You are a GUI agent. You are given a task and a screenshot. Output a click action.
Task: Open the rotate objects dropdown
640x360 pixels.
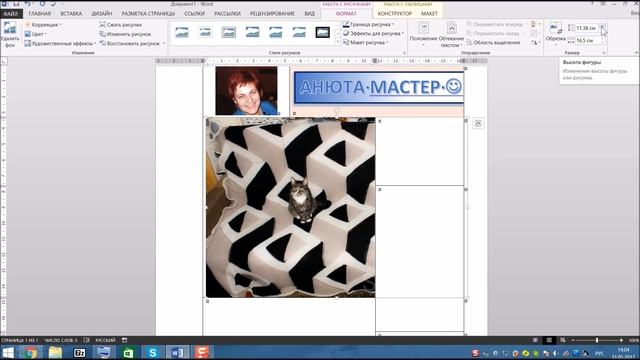(x=535, y=42)
